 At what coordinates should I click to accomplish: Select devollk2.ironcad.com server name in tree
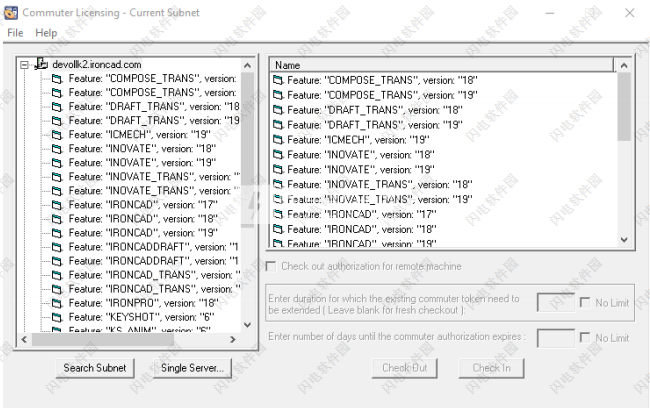[x=97, y=64]
